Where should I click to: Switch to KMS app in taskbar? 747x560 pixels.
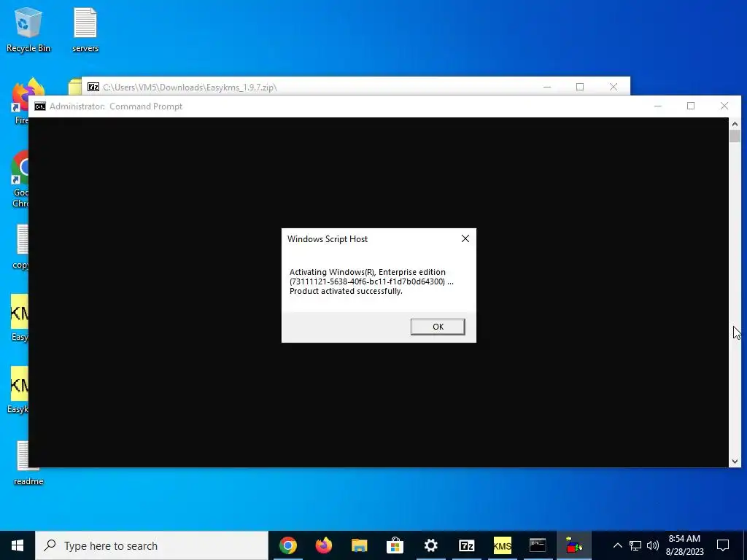coord(502,545)
